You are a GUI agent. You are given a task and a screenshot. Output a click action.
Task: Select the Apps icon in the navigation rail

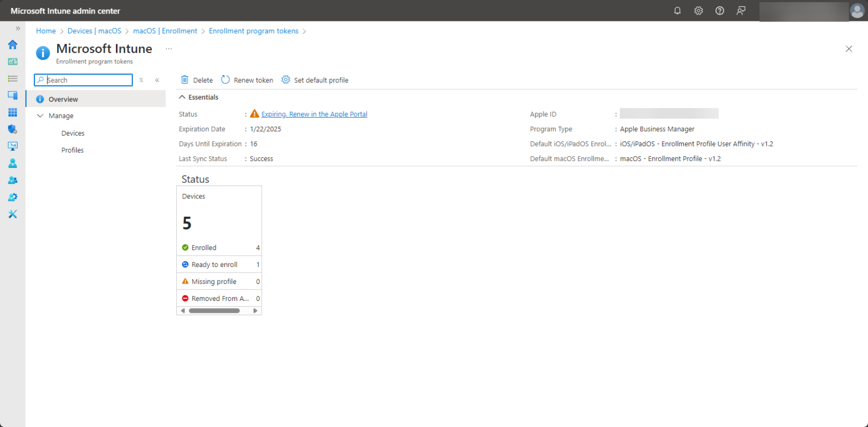(x=12, y=112)
